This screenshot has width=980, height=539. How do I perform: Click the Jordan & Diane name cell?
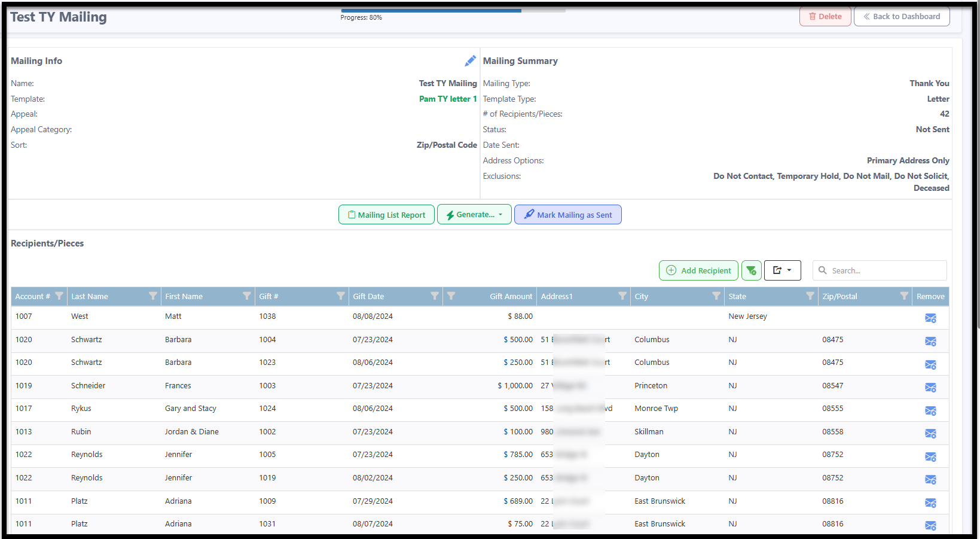tap(192, 432)
